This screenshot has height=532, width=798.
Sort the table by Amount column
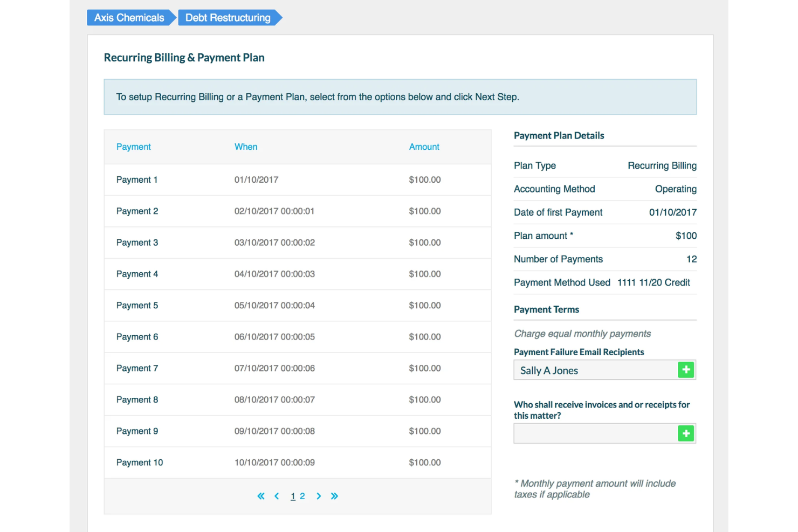tap(424, 146)
